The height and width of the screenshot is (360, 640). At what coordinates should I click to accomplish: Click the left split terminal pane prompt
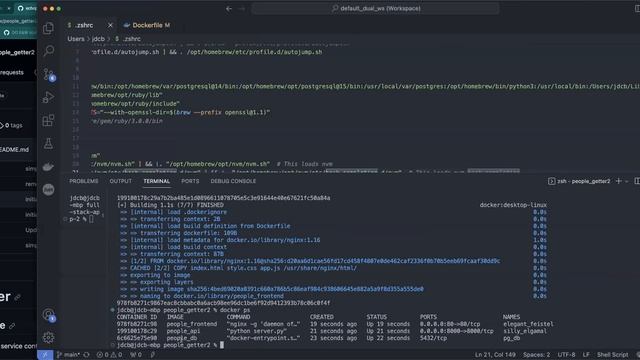[x=84, y=209]
